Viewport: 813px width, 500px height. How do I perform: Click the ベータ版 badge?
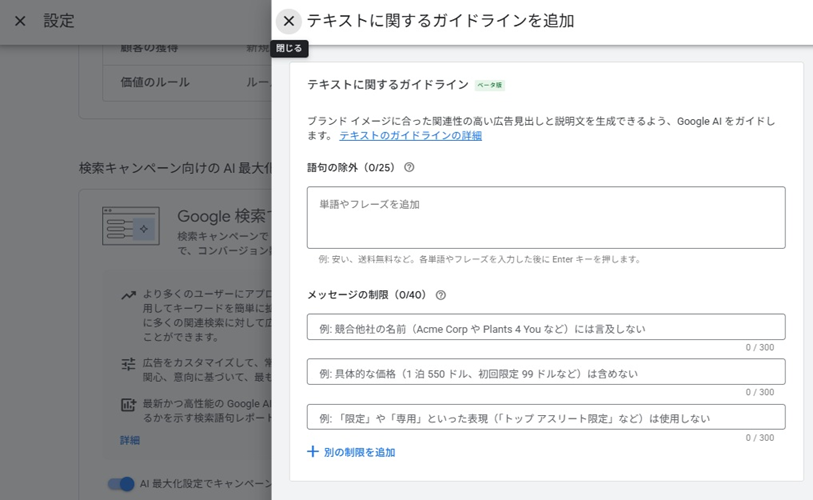tap(489, 86)
